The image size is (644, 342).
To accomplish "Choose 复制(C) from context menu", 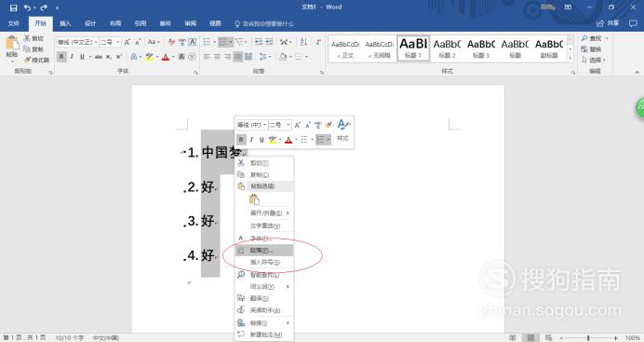I will coord(264,174).
